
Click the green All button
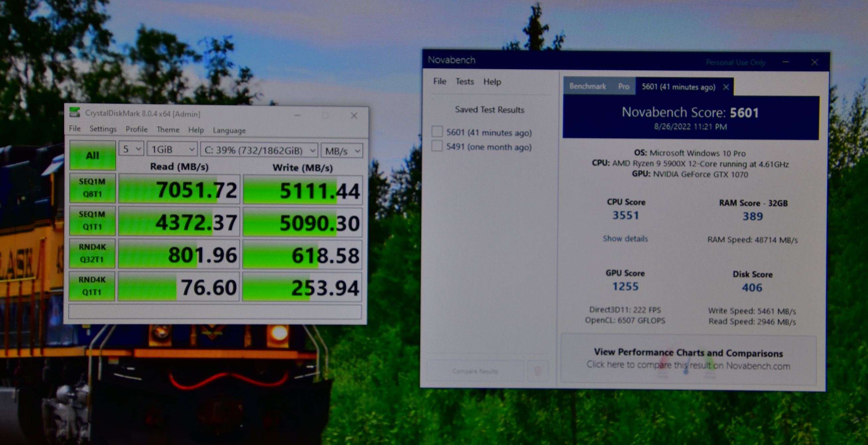tap(92, 156)
